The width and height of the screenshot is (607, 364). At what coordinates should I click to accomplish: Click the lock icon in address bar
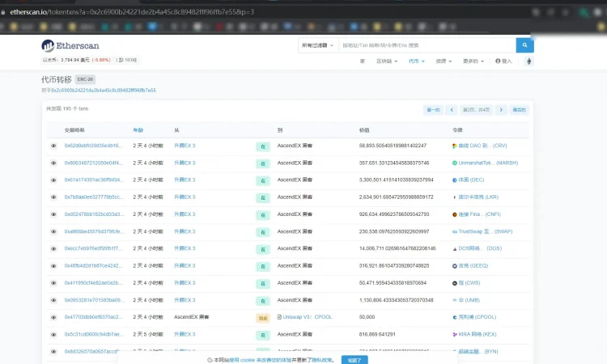3,12
